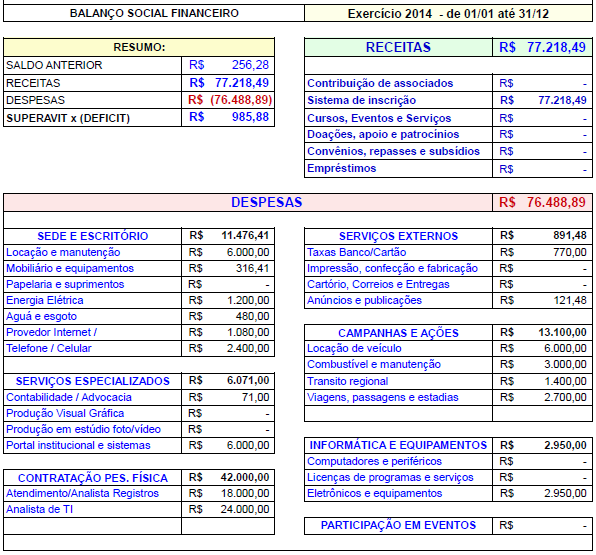The image size is (596, 555).
Task: Select Contabilidade / Advocacia label
Action: pos(69,397)
